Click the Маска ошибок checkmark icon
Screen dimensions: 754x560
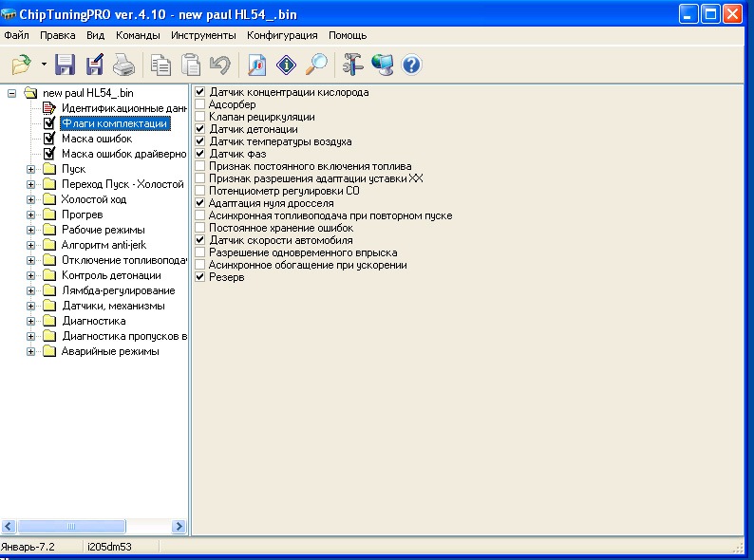49,139
